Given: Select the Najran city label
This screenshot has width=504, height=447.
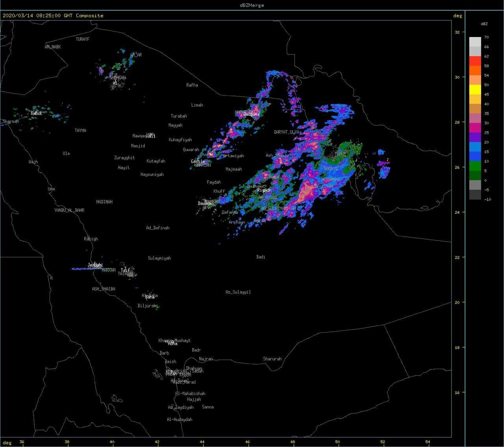Looking at the screenshot, I should point(206,359).
